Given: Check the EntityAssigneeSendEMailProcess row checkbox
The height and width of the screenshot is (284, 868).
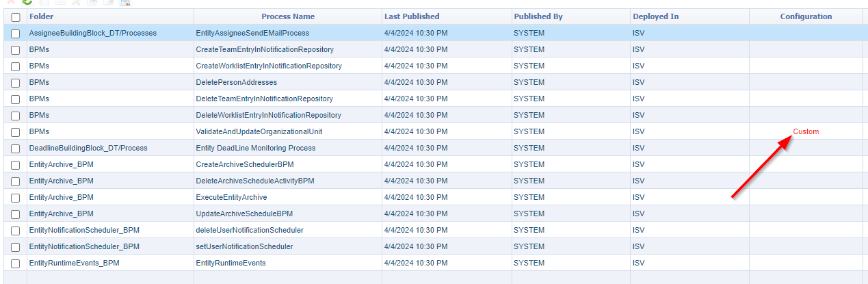Looking at the screenshot, I should coord(16,34).
